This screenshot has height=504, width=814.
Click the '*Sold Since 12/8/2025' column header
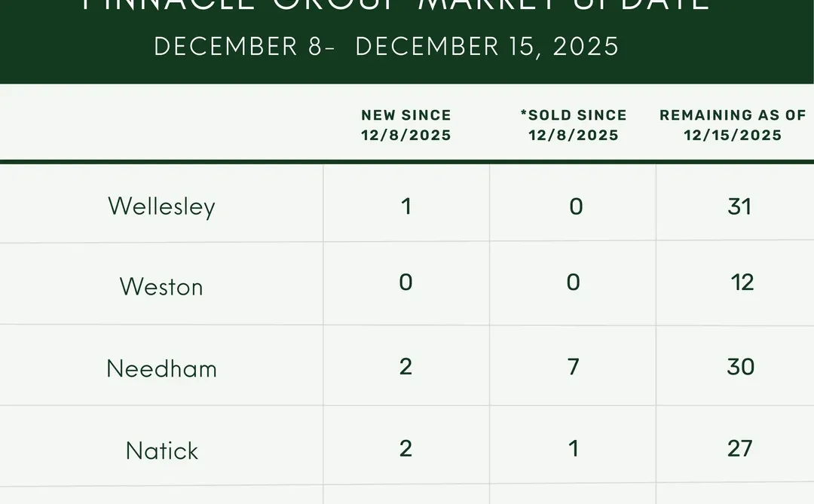coord(574,125)
